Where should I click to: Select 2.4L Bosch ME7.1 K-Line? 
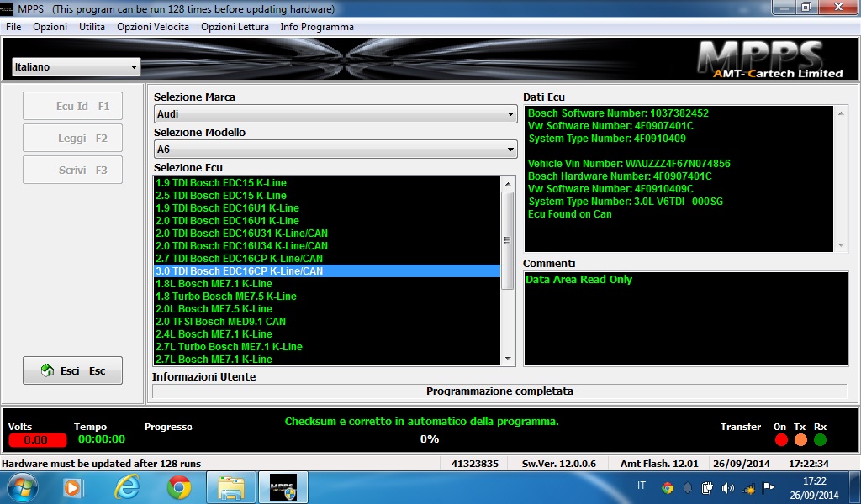[327, 334]
